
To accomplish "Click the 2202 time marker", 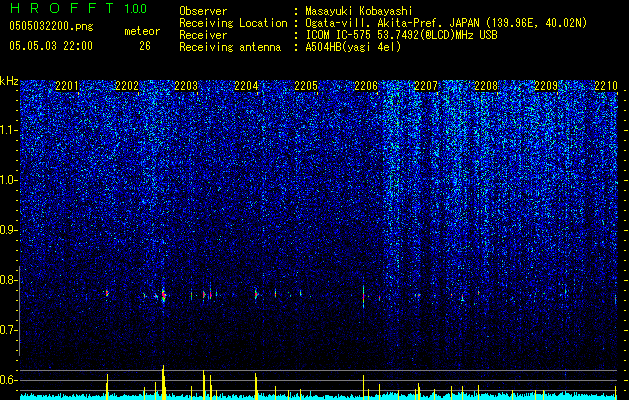I will click(x=127, y=85).
